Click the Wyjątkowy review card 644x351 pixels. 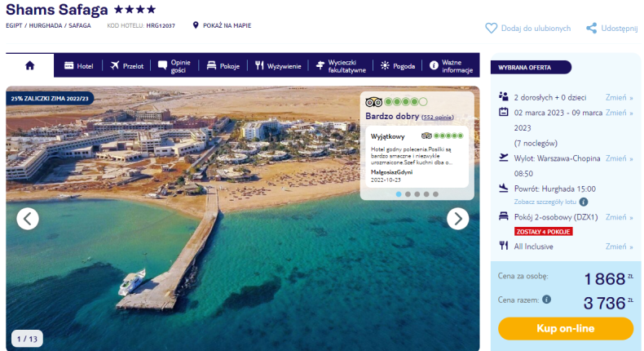point(417,158)
